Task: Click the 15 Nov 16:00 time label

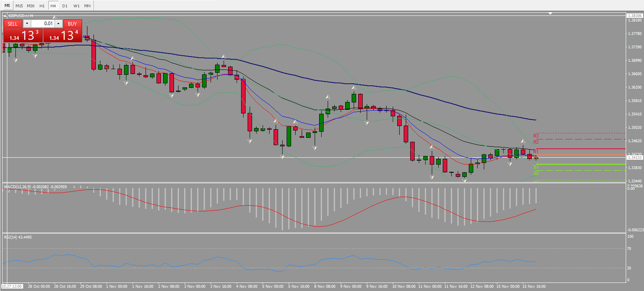Action: click(534, 287)
